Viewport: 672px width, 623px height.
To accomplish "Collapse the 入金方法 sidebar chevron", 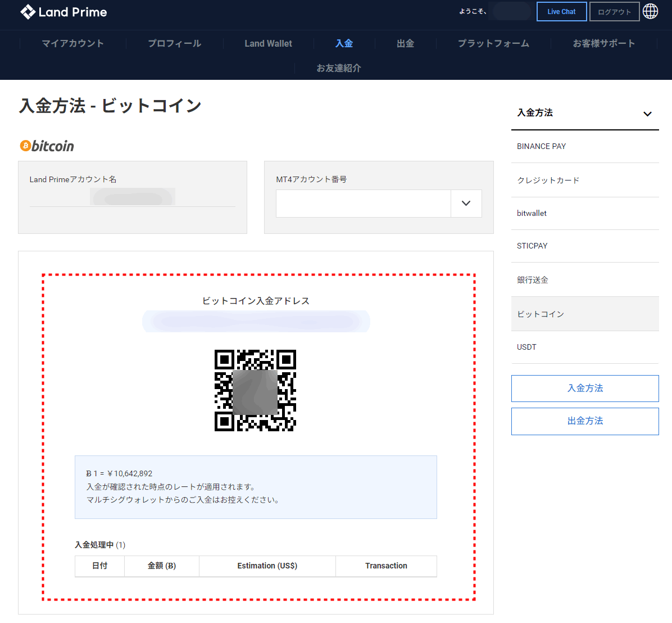I will [x=647, y=114].
